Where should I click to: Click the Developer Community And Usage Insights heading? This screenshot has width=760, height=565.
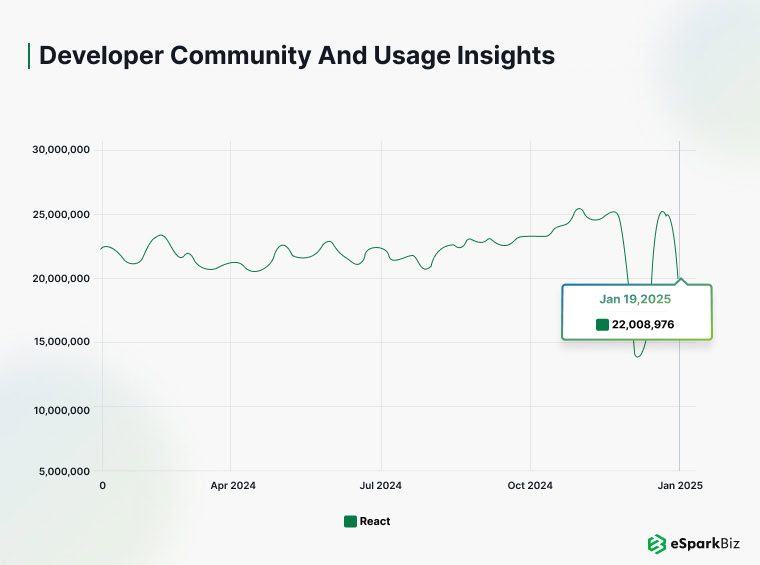(x=296, y=56)
